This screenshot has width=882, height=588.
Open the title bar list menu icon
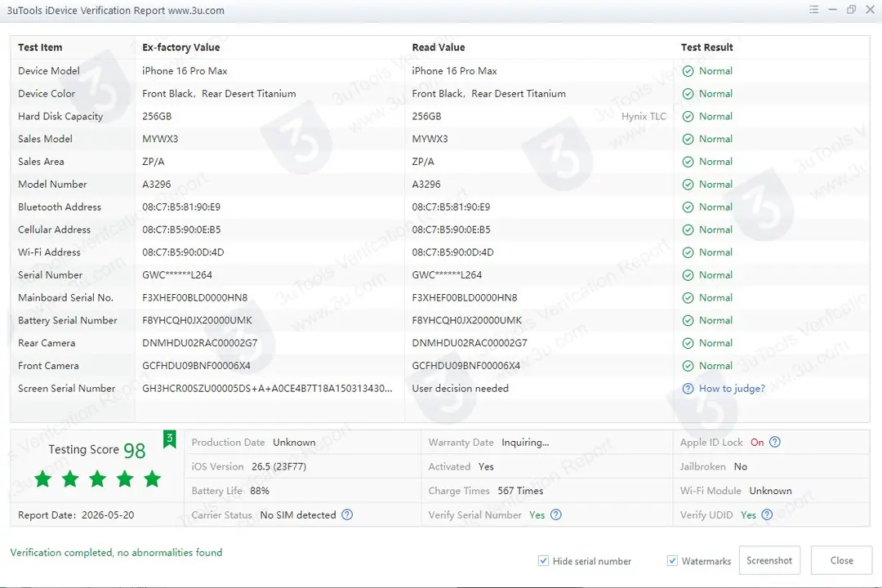(x=813, y=10)
